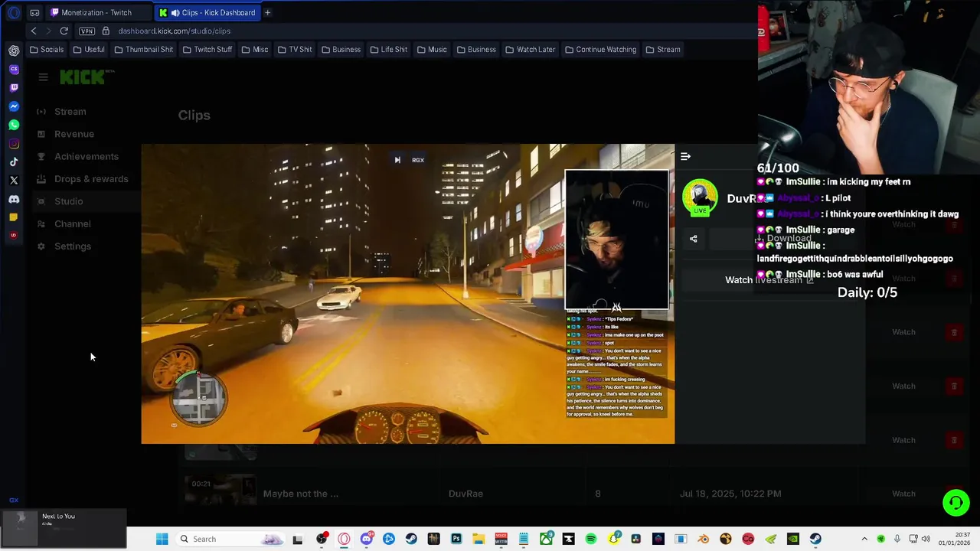Open File Explorer from the taskbar
This screenshot has width=980, height=551.
pyautogui.click(x=479, y=539)
